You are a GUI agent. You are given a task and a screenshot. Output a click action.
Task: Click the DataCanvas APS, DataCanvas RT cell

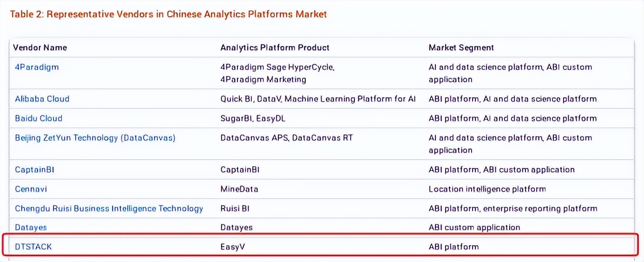286,138
